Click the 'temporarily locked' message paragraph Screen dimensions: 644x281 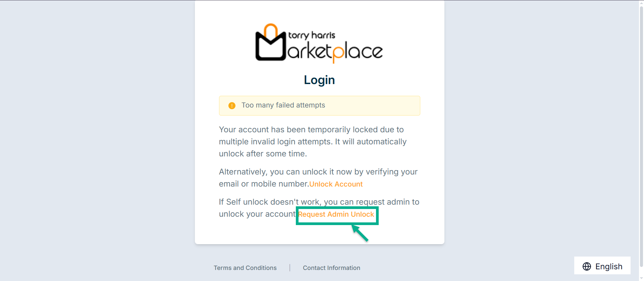(312, 142)
